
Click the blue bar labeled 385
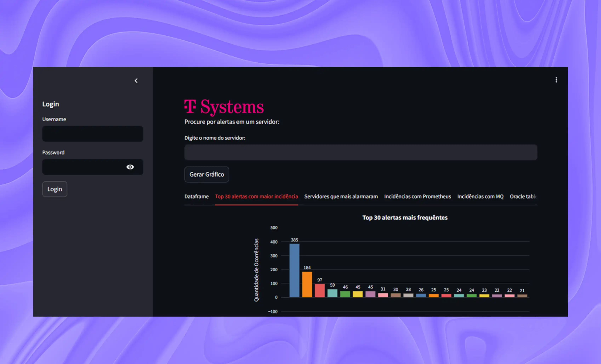click(x=294, y=271)
